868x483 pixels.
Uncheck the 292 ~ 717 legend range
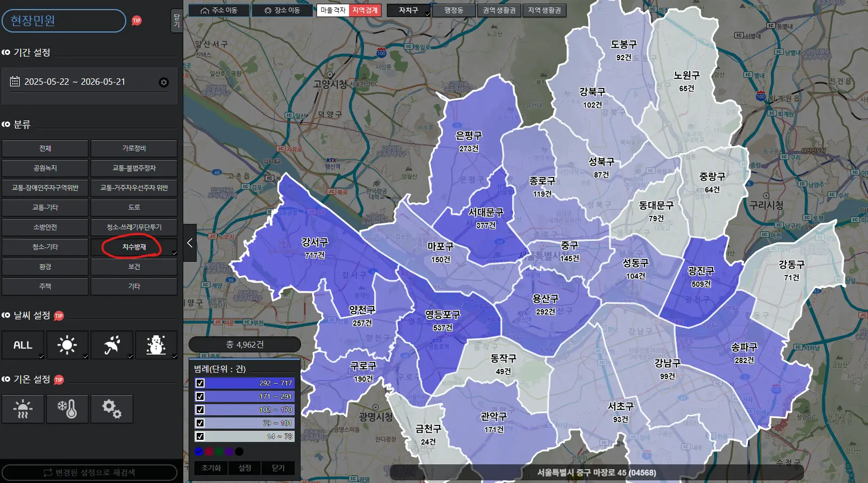(x=200, y=383)
